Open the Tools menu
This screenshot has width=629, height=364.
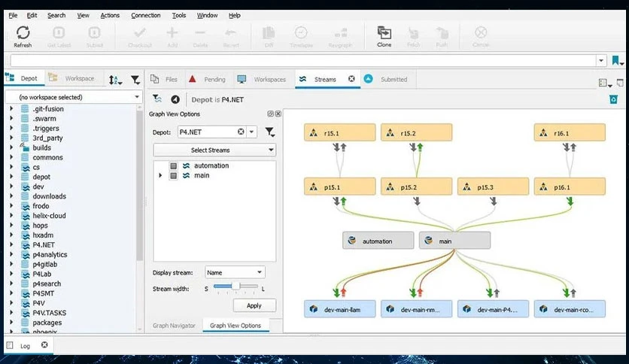click(179, 15)
